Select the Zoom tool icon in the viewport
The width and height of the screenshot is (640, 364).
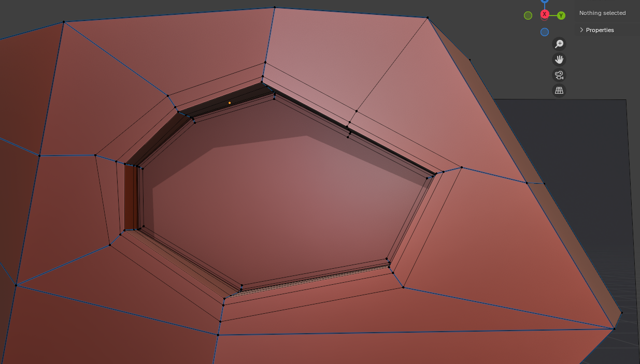click(x=559, y=44)
